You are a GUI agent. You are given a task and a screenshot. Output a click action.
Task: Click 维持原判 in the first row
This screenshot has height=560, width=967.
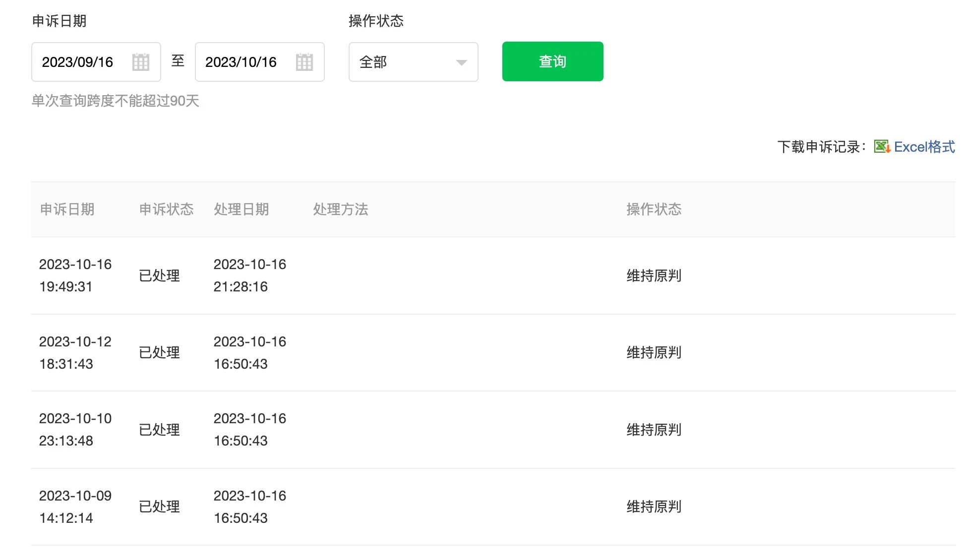[654, 276]
